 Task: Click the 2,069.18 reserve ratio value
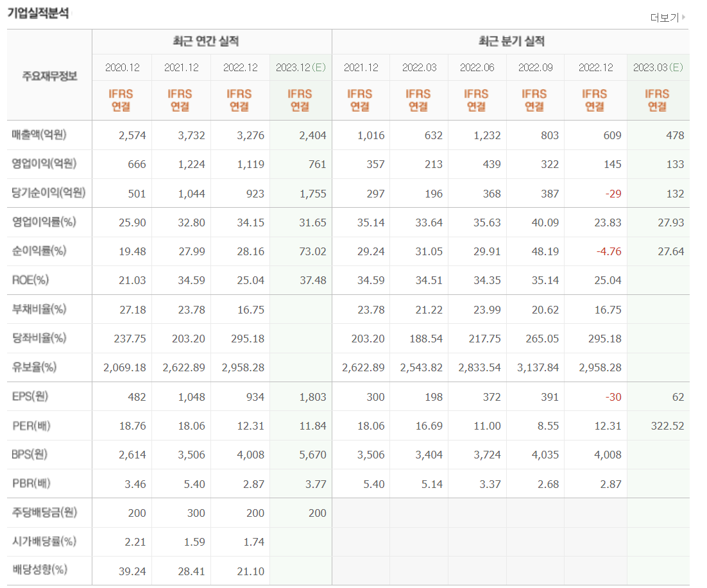click(x=124, y=367)
